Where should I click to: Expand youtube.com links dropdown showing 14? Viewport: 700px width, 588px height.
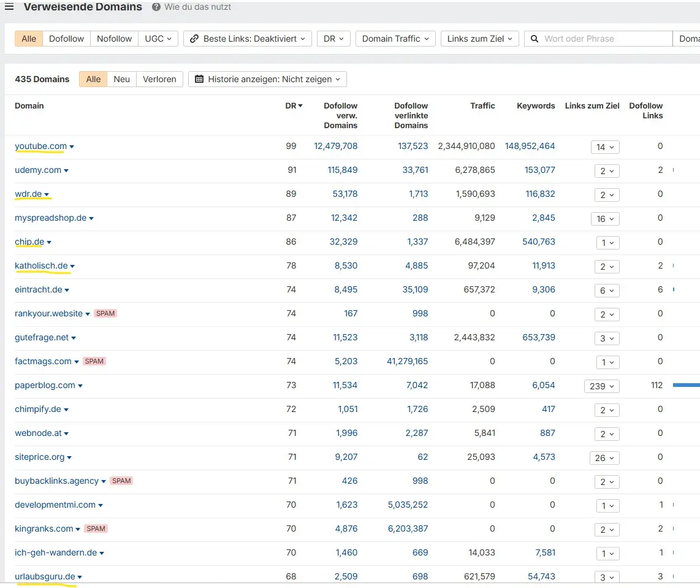(x=605, y=147)
